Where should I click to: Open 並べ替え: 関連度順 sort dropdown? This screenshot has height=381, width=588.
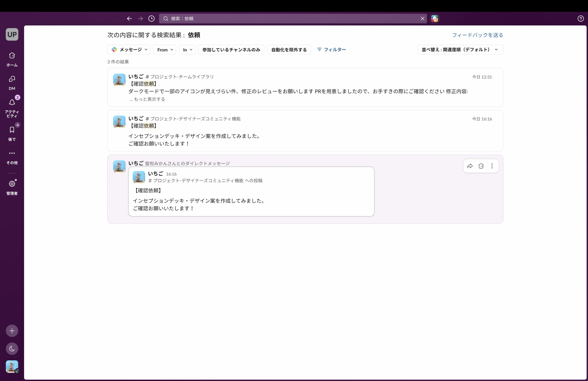(x=460, y=50)
